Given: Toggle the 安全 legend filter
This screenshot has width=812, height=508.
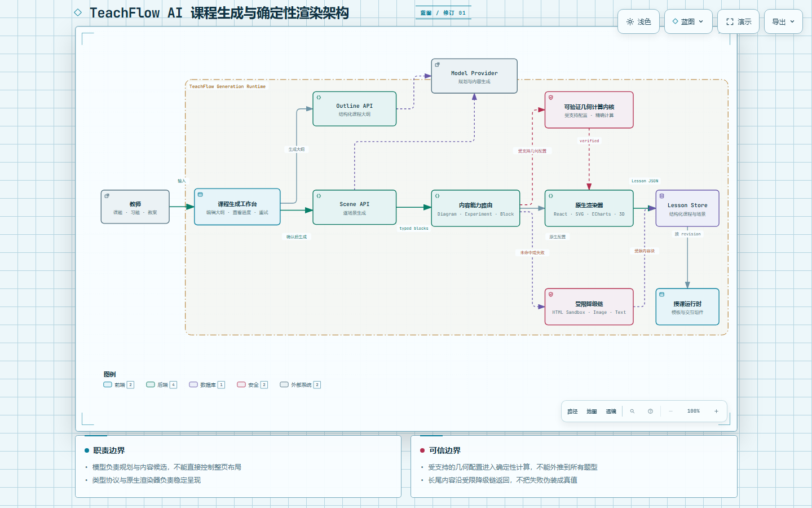Looking at the screenshot, I should (253, 385).
